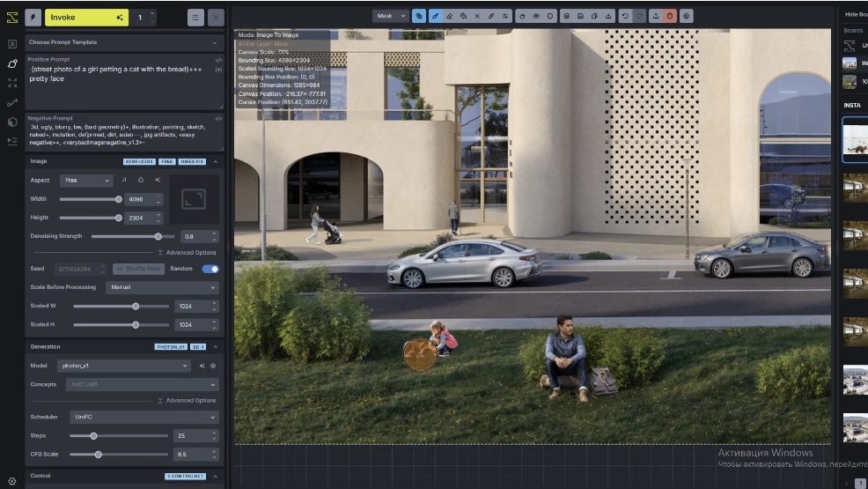Open Scale Before Processing Manual dropdown
Screen dimensions: 868x489
click(x=162, y=287)
